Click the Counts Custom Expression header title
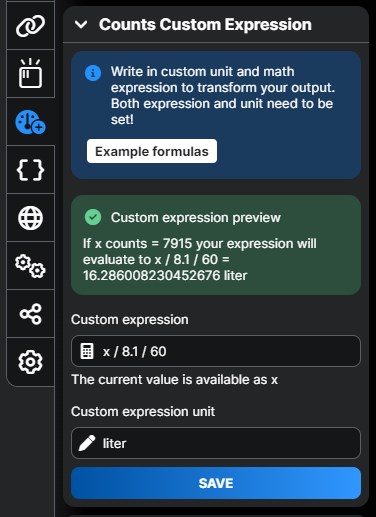The height and width of the screenshot is (517, 376). 205,25
